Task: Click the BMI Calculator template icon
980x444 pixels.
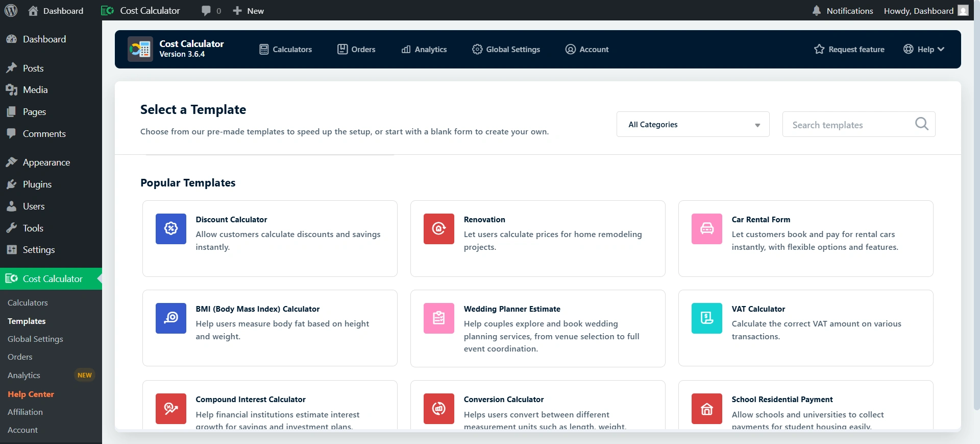Action: pos(171,318)
